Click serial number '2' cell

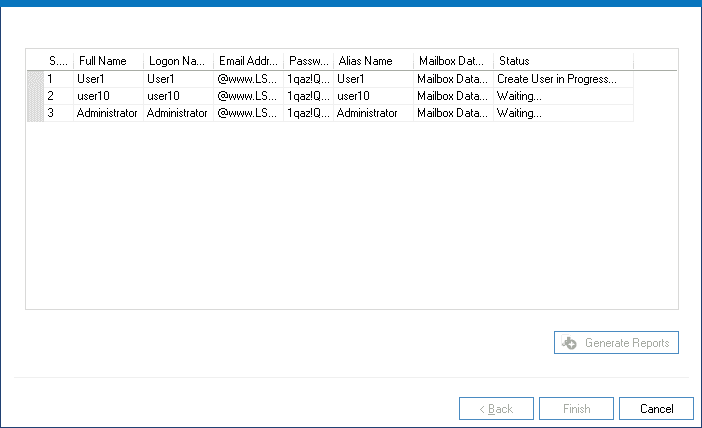[x=59, y=96]
